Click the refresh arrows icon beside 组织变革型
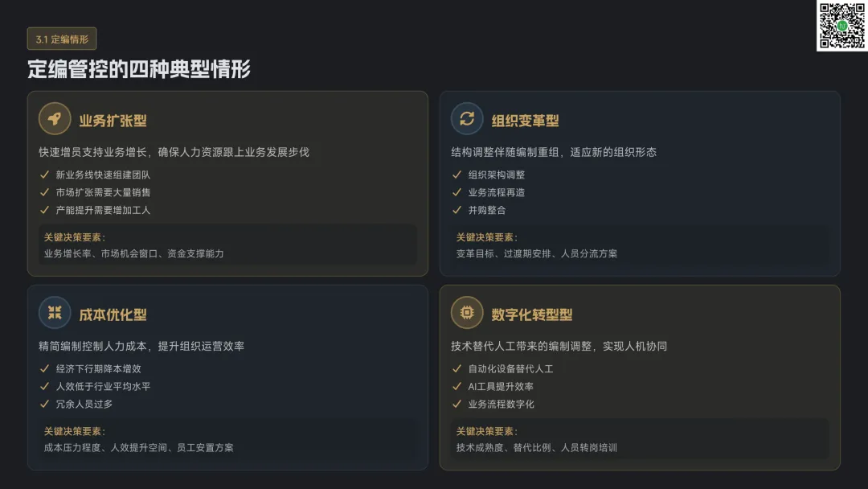Viewport: 868px width, 489px height. click(467, 118)
